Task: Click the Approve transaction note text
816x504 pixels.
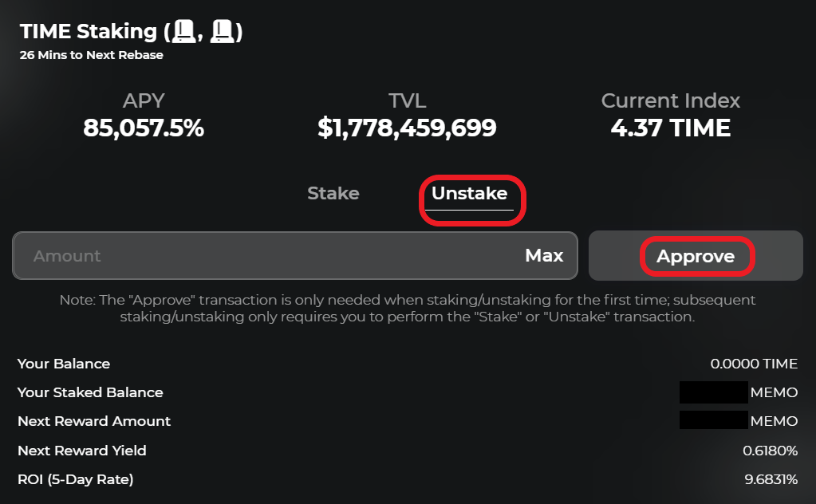Action: tap(408, 308)
